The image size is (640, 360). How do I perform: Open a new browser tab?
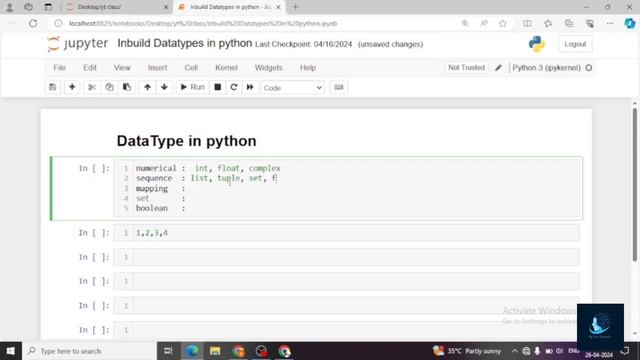click(296, 7)
